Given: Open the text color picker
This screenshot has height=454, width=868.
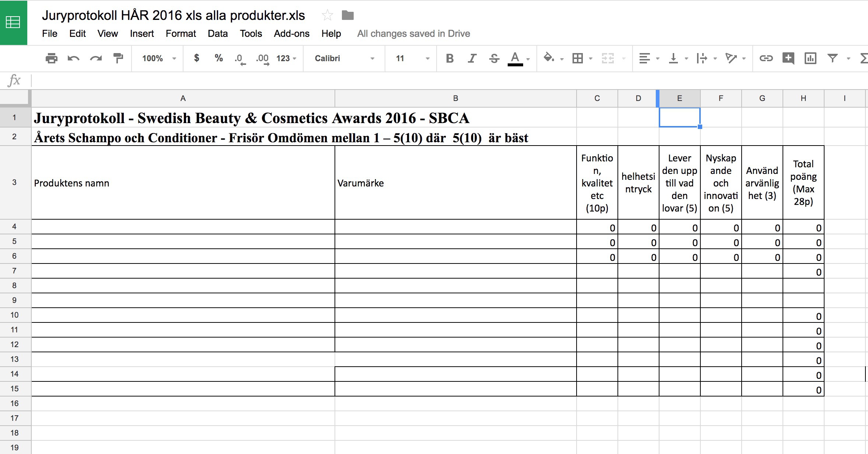Looking at the screenshot, I should click(515, 58).
